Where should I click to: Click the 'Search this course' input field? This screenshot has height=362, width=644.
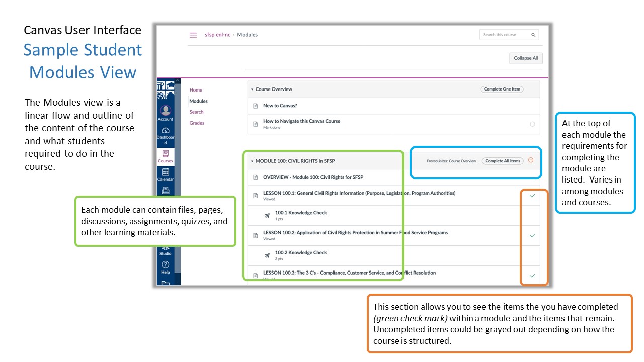click(x=505, y=35)
